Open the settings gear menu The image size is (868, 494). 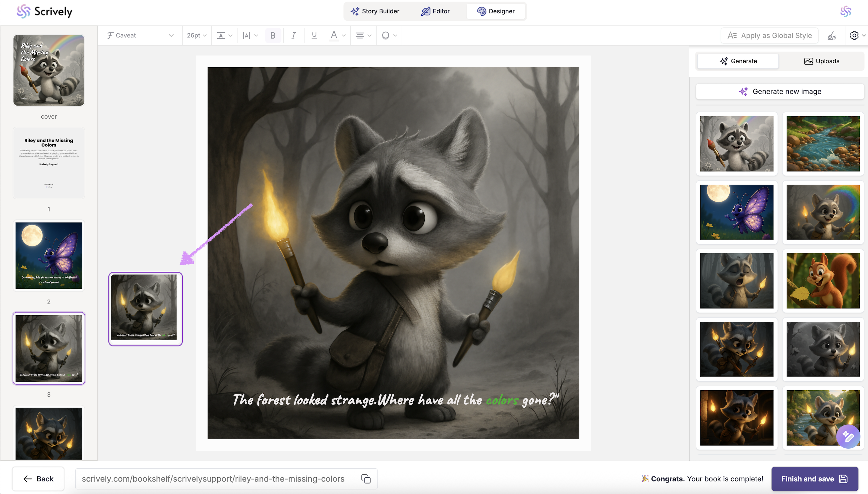[x=857, y=35]
